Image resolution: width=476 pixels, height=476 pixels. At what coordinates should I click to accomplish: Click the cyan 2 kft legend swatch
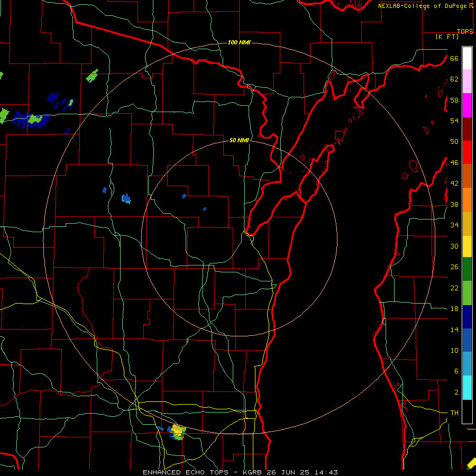[x=467, y=388]
